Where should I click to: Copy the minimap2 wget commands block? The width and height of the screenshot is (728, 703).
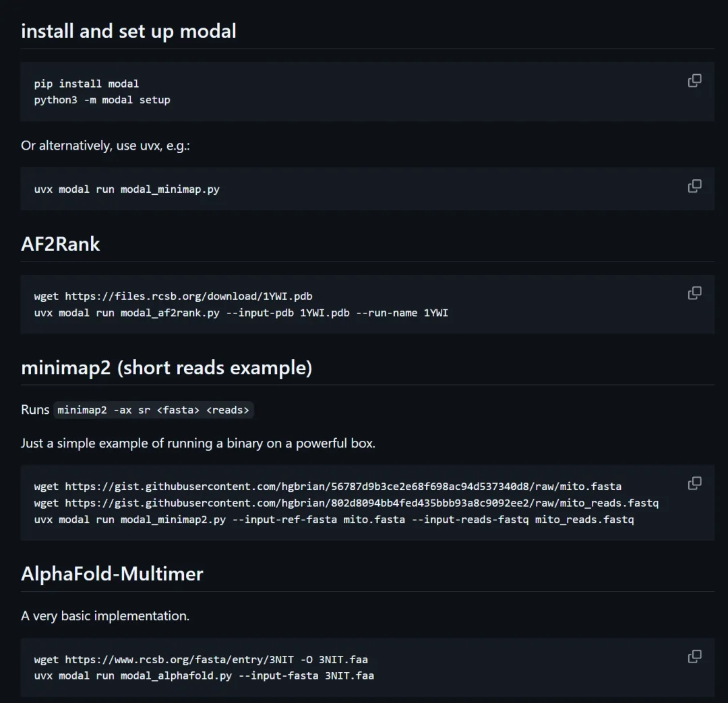tap(694, 483)
